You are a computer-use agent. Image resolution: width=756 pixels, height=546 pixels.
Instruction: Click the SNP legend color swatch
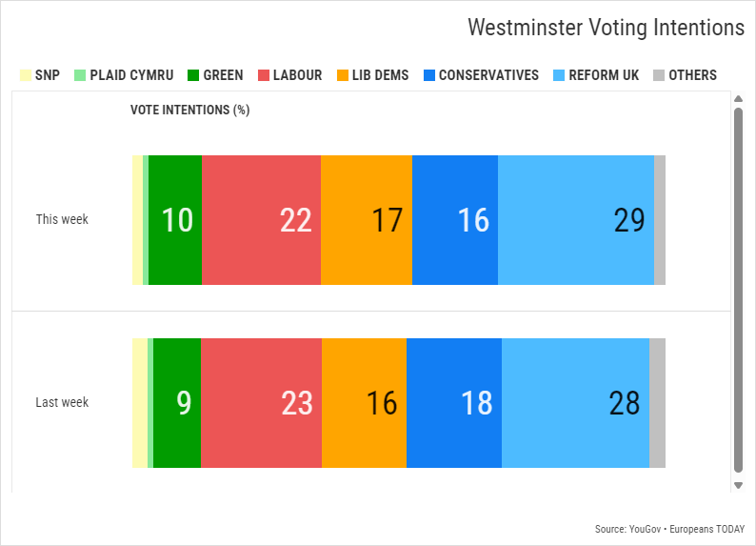tap(26, 75)
